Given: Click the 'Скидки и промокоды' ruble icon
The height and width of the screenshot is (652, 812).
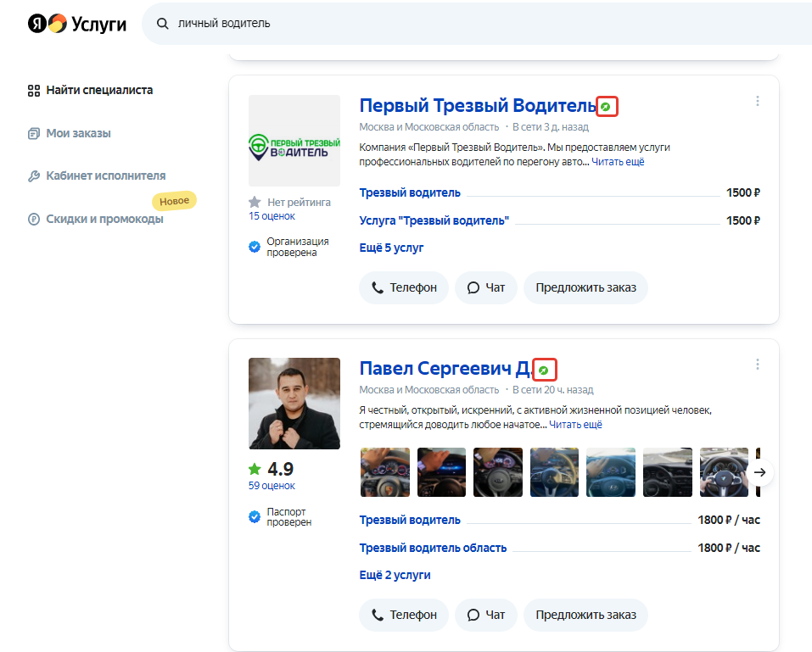Looking at the screenshot, I should point(34,220).
